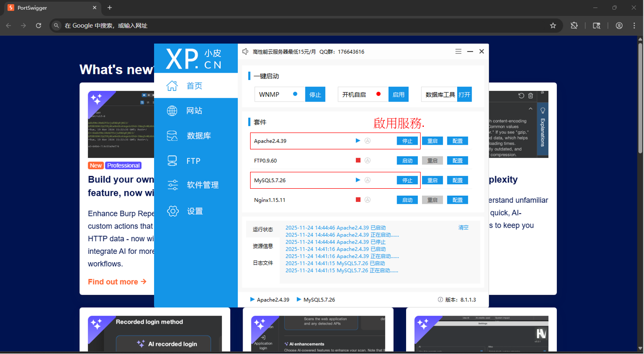The image size is (644, 354).
Task: Reload the page in Chrome
Action: (38, 26)
